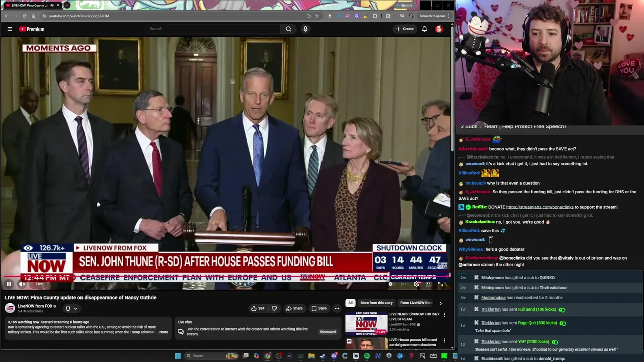Open House passes bill video thumbnail
Screen dimensions: 644x362
[x=366, y=343]
